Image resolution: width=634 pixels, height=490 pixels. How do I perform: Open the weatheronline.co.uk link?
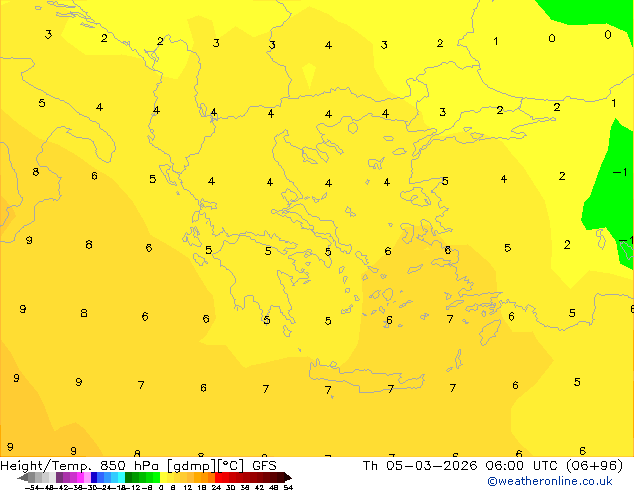(549, 481)
